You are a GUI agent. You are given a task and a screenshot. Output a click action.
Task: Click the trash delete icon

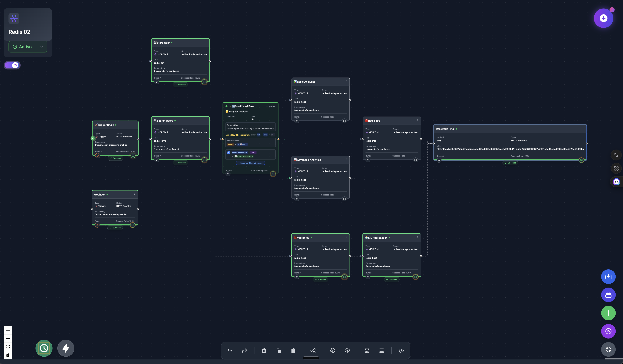pyautogui.click(x=264, y=350)
